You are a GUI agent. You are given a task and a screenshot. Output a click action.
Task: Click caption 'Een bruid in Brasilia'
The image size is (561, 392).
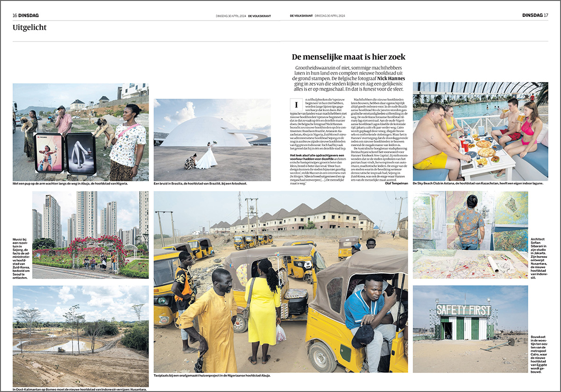pos(200,184)
